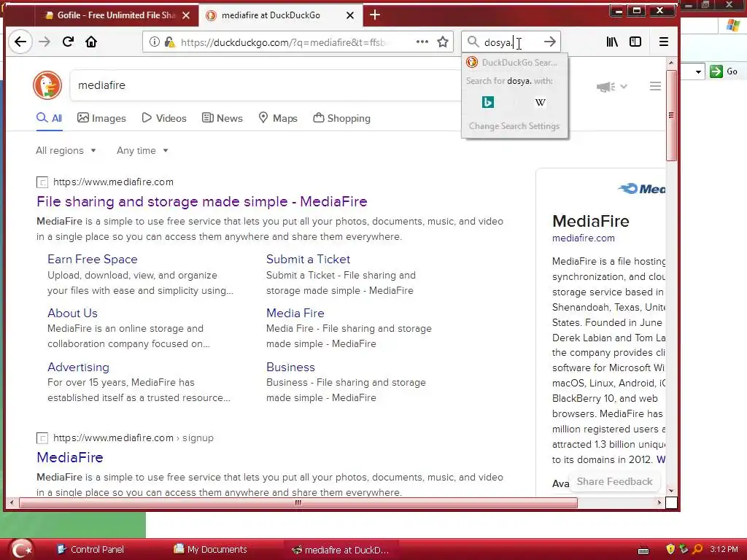Click the vertical scrollbar thumb
The width and height of the screenshot is (747, 560).
pyautogui.click(x=671, y=115)
